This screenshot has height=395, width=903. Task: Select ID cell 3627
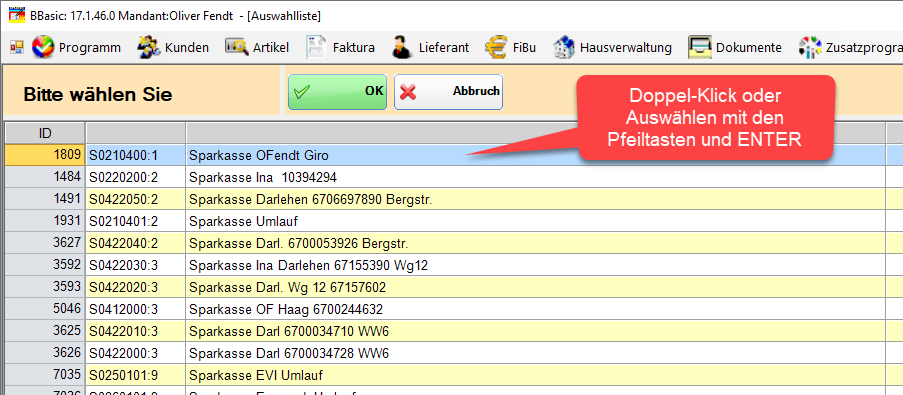(x=45, y=243)
